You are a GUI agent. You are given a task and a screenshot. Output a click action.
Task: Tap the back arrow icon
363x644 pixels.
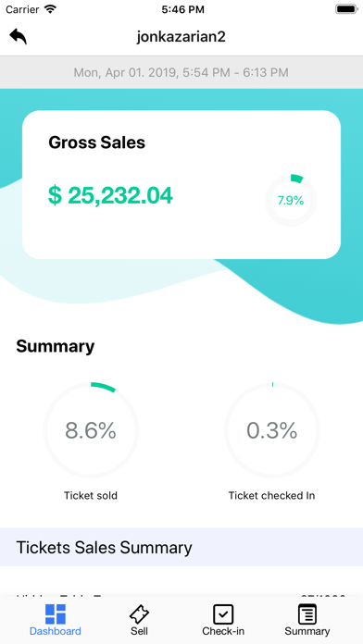click(x=19, y=37)
